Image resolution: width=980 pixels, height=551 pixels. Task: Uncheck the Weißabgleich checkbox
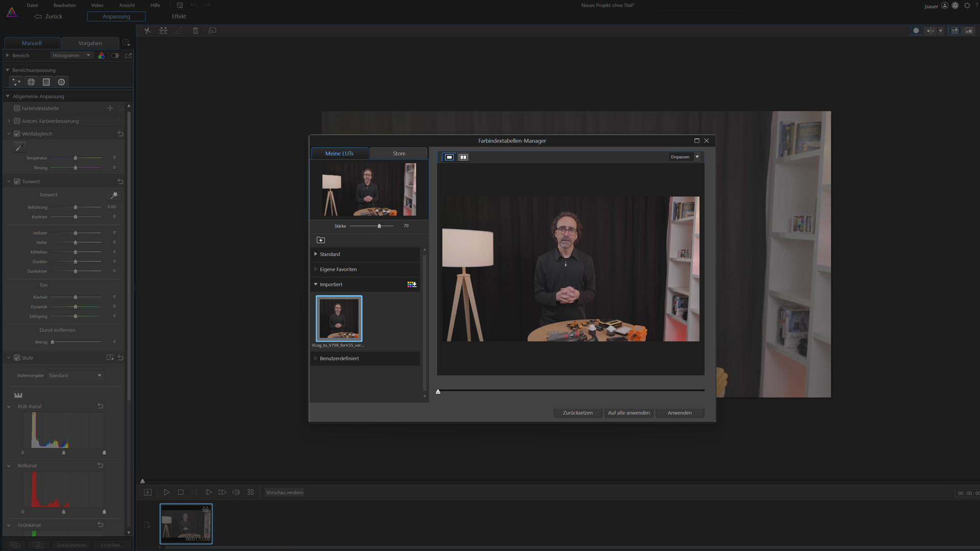[17, 134]
